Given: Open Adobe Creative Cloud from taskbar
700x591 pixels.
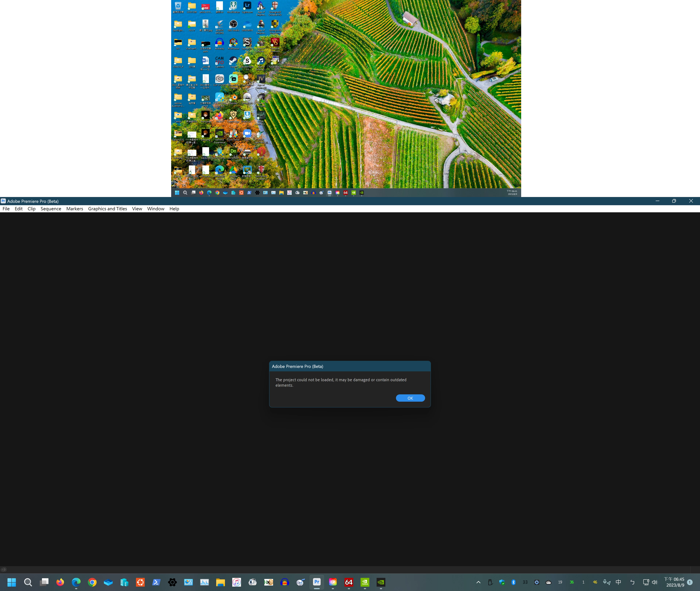Looking at the screenshot, I should coord(333,582).
